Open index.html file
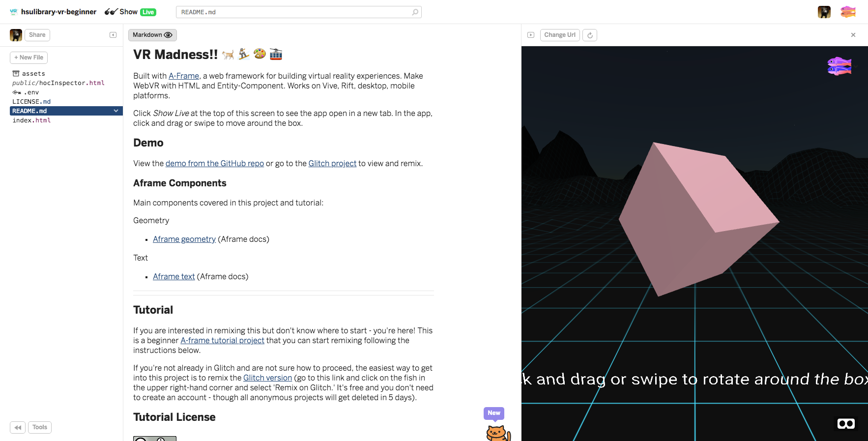This screenshot has height=441, width=868. [31, 120]
